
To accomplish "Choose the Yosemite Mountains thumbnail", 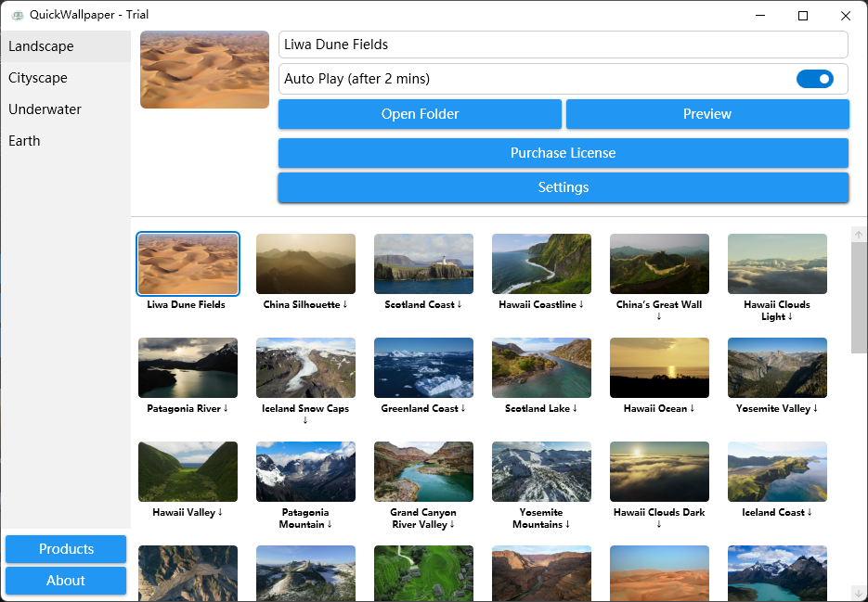I will [541, 472].
